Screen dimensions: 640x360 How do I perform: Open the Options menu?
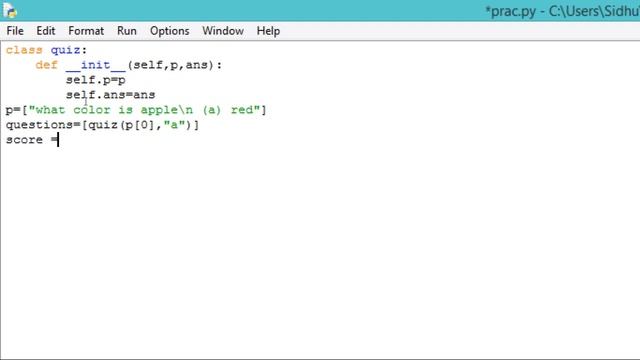tap(169, 31)
